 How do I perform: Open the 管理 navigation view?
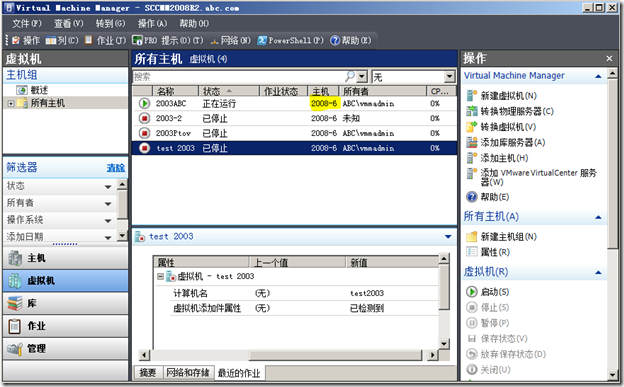(x=65, y=349)
